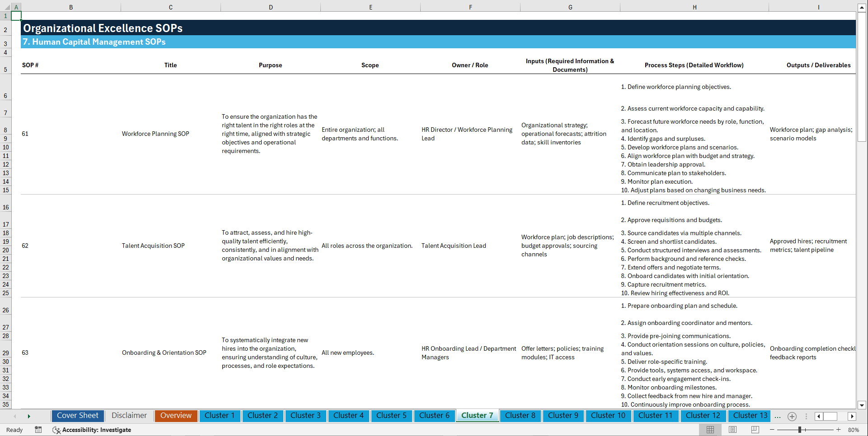Select the cell containing Workforce Planning SOP
Screen dimensions: 868x436
tap(155, 134)
